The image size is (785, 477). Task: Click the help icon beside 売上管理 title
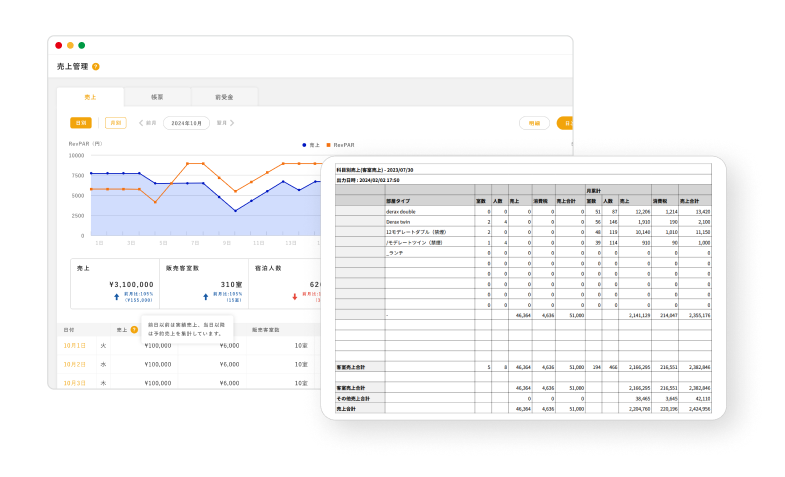96,67
